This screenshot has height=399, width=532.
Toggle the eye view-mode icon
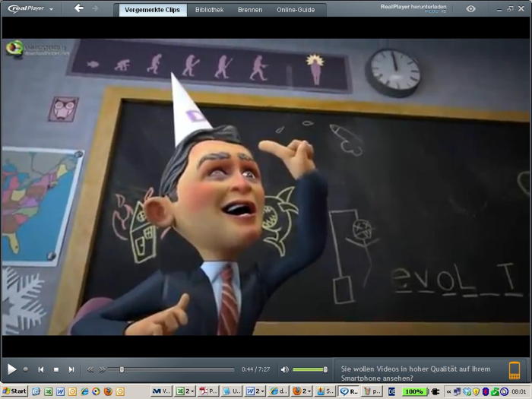[x=470, y=9]
